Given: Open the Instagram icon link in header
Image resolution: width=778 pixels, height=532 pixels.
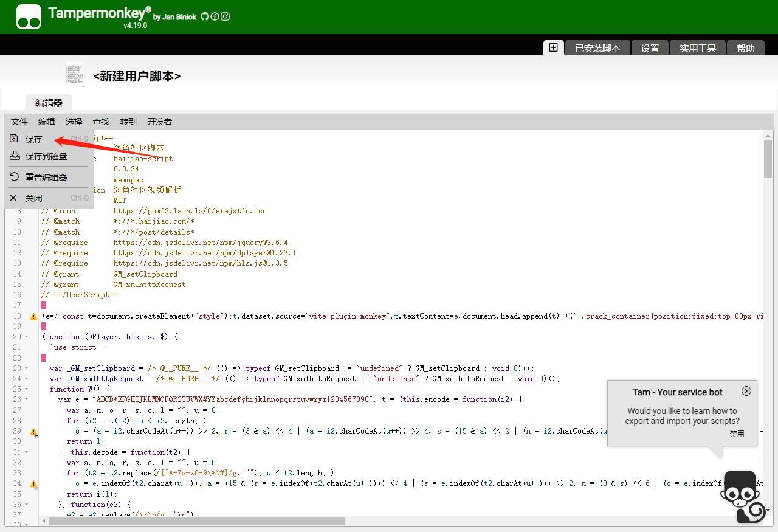Looking at the screenshot, I should (x=225, y=16).
